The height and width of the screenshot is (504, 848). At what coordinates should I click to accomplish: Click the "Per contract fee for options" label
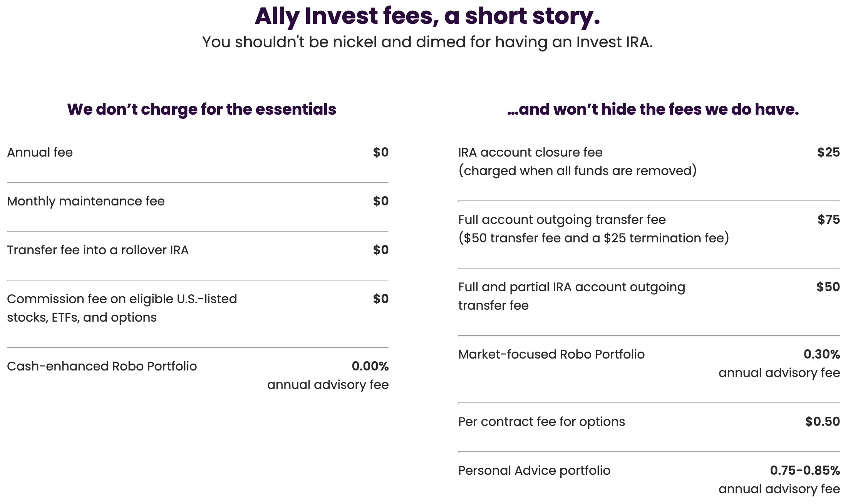(541, 422)
